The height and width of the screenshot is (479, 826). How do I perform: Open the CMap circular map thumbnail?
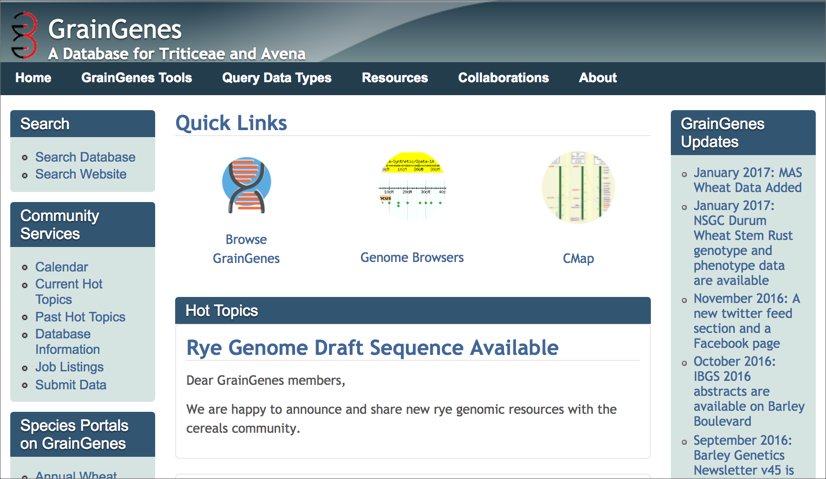click(x=578, y=187)
